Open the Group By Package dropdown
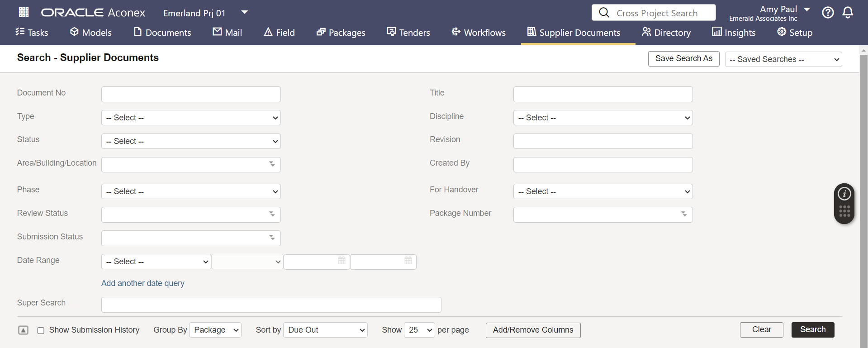 click(215, 330)
